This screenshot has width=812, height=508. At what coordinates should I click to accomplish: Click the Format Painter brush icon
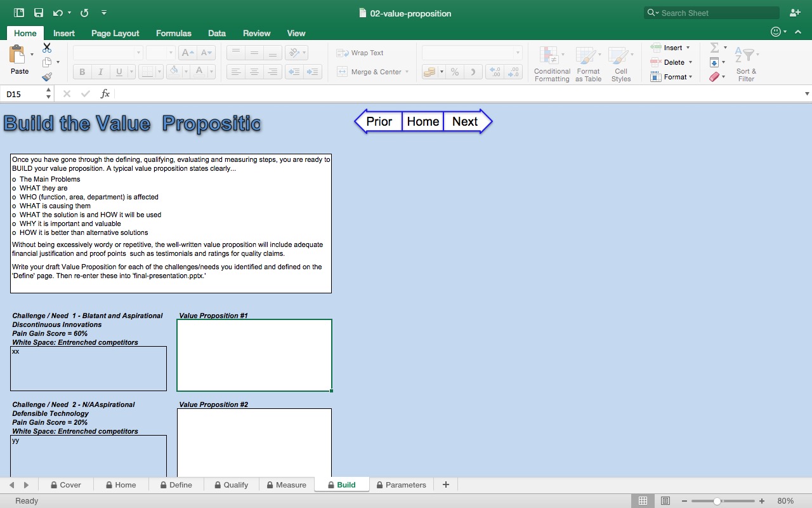click(46, 76)
